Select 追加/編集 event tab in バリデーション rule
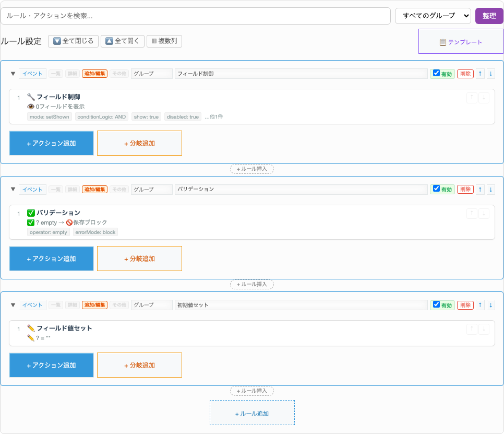 94,190
